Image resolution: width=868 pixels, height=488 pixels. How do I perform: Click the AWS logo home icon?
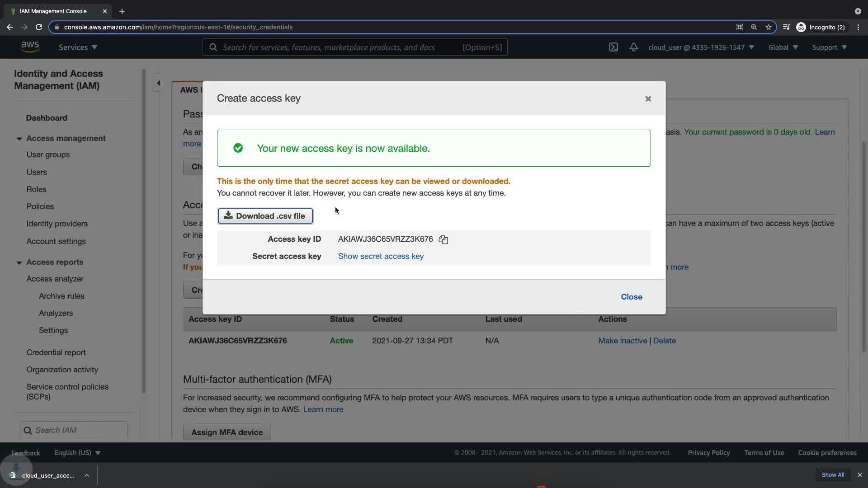30,47
